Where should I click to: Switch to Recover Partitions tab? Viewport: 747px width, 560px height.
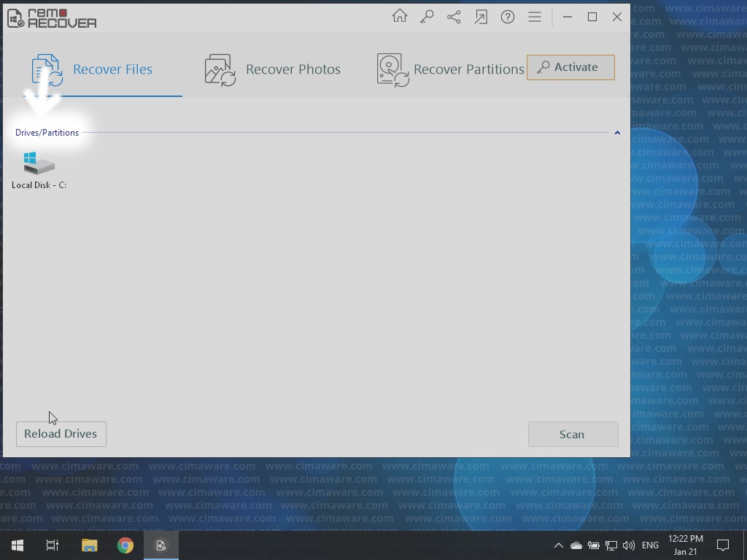tap(450, 70)
